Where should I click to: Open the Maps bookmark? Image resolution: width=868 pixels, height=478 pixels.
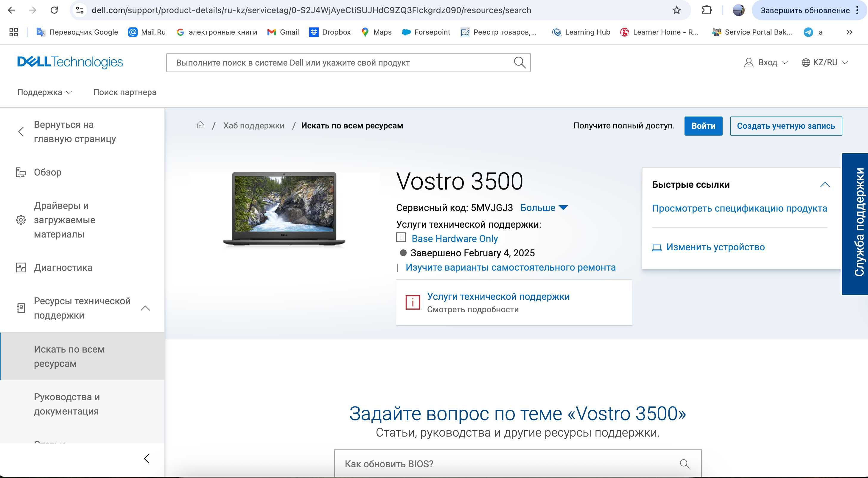376,32
